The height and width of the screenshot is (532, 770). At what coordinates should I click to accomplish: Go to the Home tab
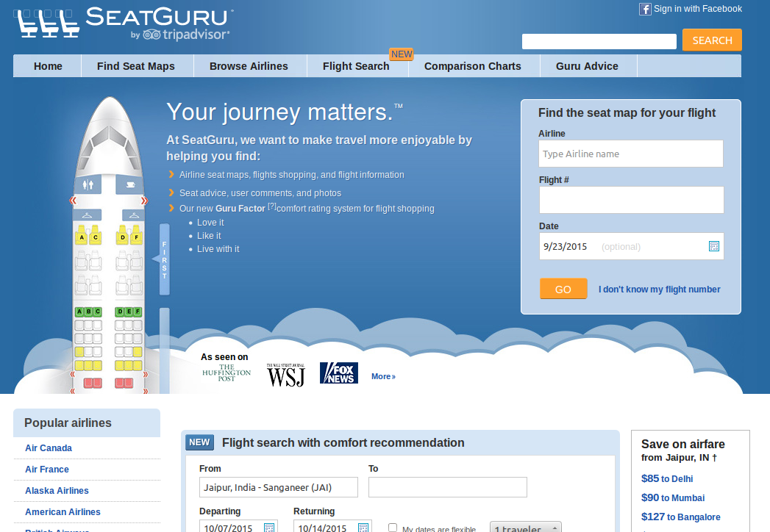(x=48, y=65)
